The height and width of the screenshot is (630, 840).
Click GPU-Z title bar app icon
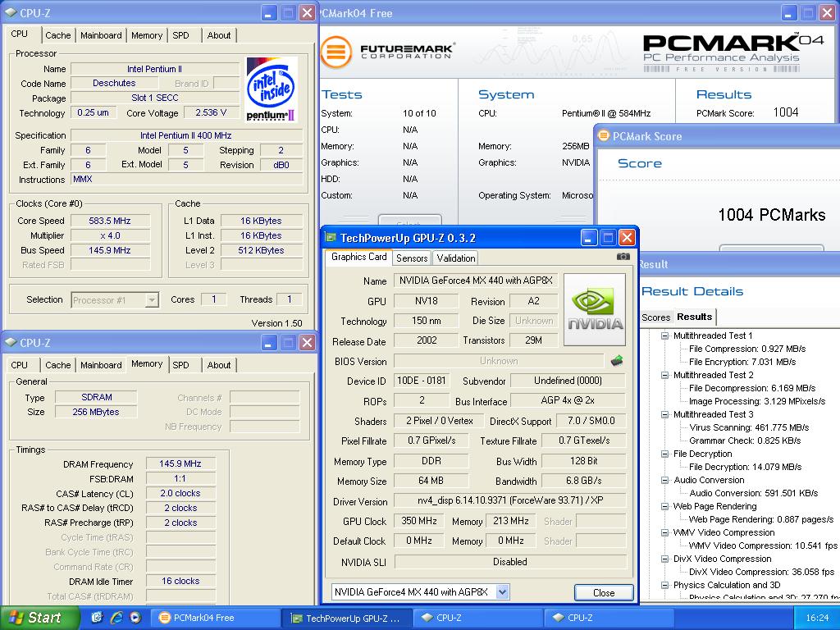tap(331, 237)
